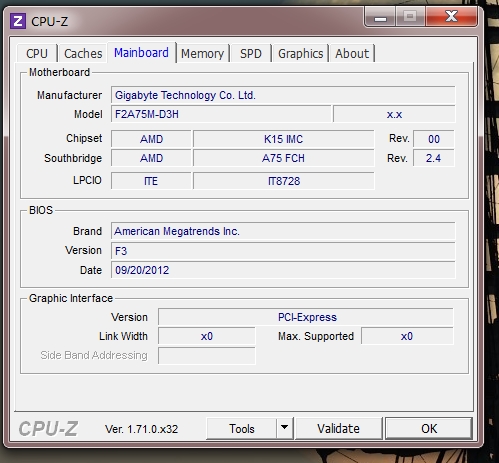The image size is (499, 463).
Task: Click the LPCIO vendor ITE field
Action: pos(151,181)
